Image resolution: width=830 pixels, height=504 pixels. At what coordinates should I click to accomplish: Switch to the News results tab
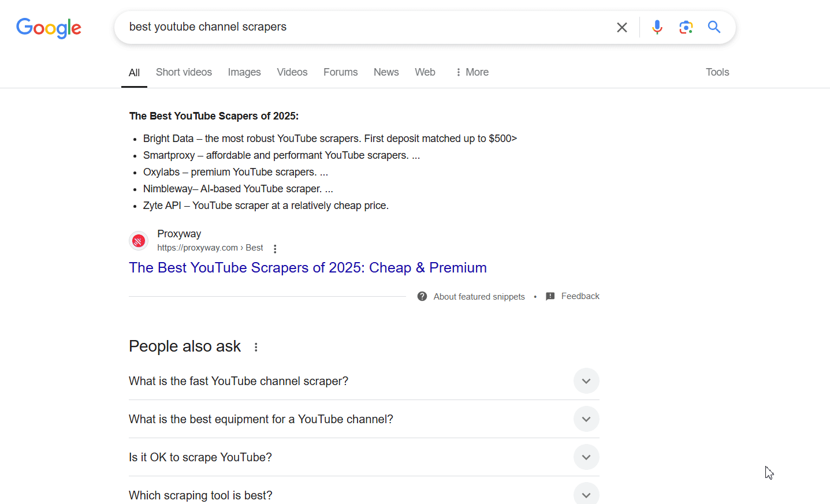click(x=386, y=72)
